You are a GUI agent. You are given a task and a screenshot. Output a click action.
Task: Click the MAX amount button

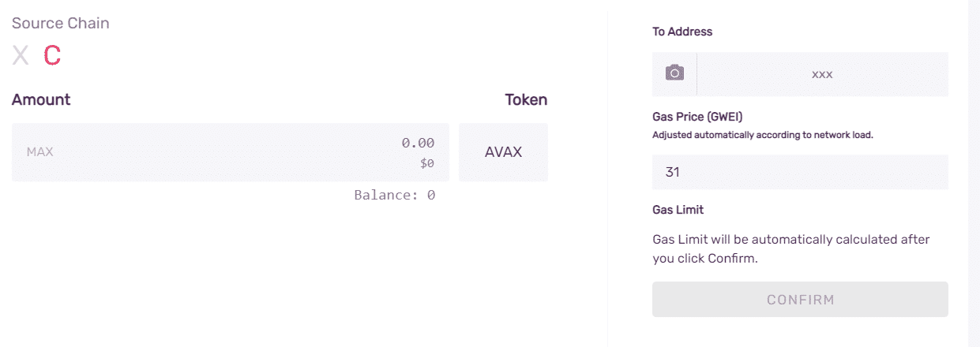click(39, 151)
